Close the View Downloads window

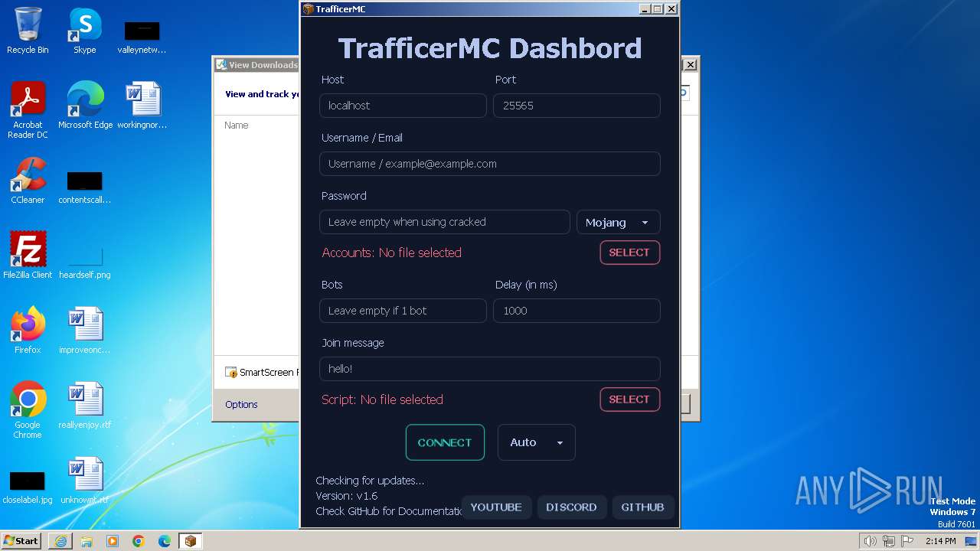click(x=690, y=65)
